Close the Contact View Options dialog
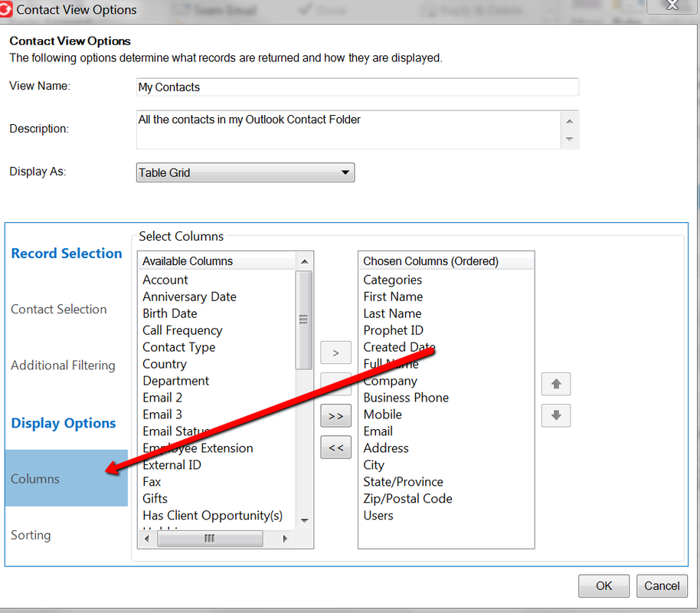 coord(672,5)
